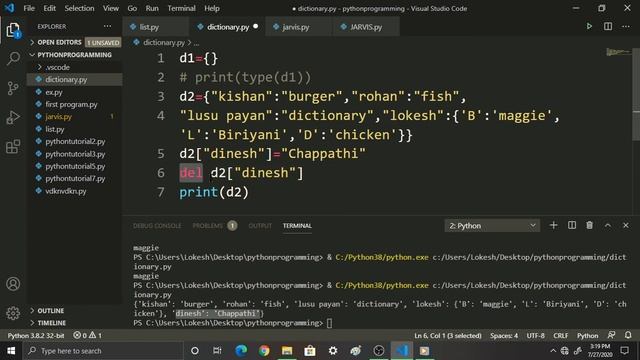This screenshot has height=360, width=640.
Task: Select terminal dropdown '2: Python'
Action: 492,226
